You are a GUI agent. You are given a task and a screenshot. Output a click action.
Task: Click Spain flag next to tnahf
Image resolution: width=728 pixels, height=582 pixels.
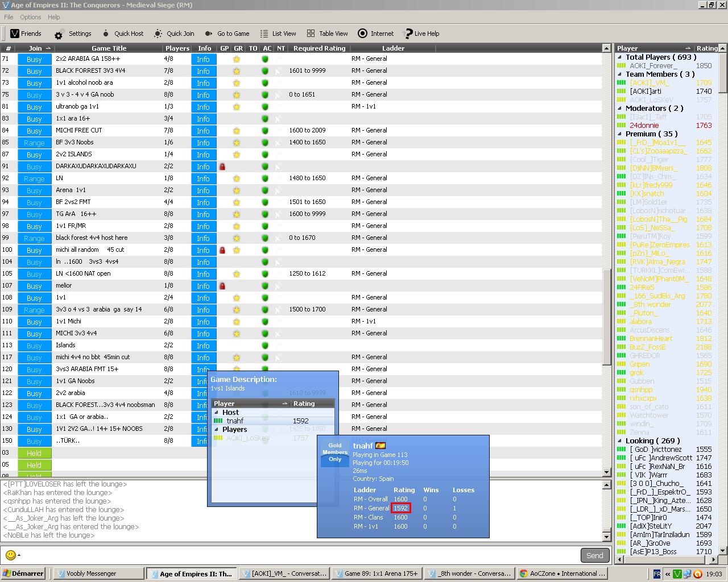(x=380, y=446)
